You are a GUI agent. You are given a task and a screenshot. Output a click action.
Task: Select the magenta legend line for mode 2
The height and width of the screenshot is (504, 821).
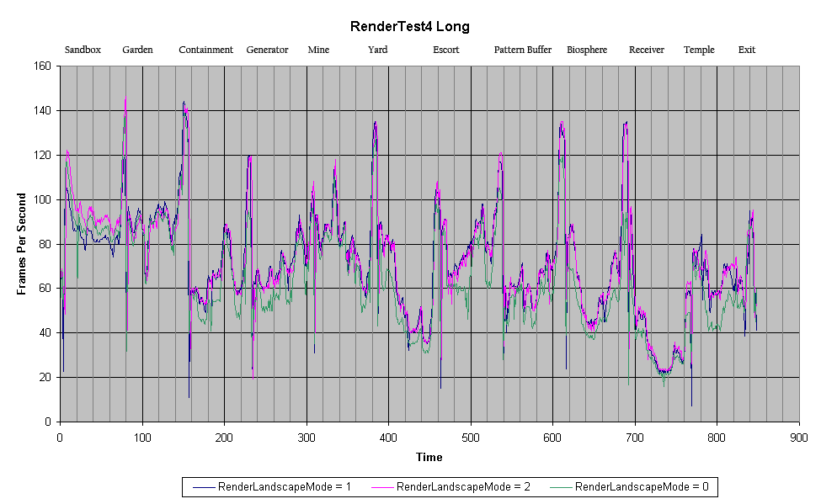(382, 488)
